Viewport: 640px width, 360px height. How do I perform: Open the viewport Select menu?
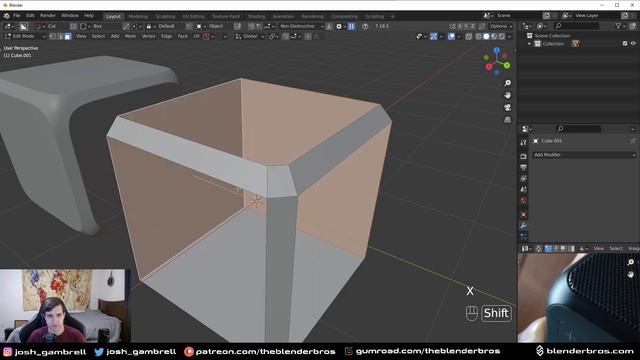click(98, 36)
